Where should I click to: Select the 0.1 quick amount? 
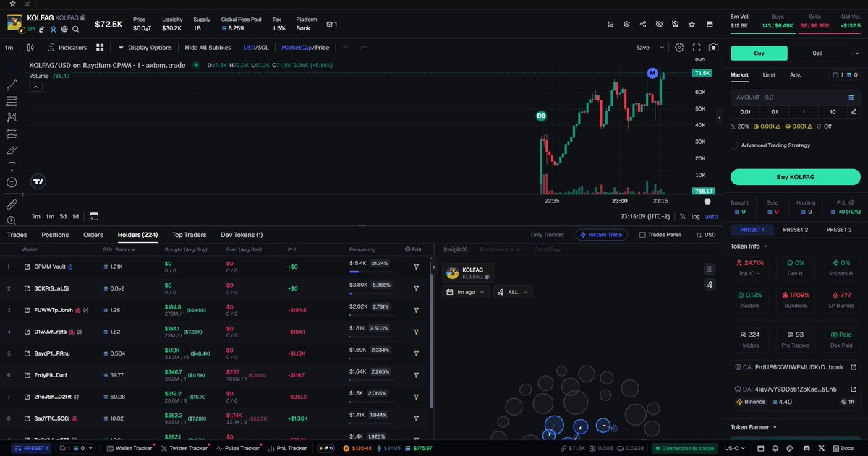[x=774, y=111]
